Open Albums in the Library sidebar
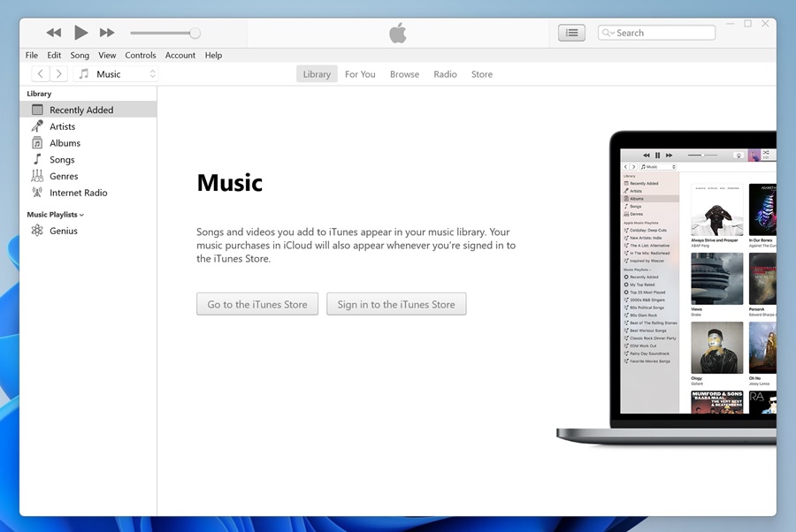Viewport: 796px width, 532px height. pyautogui.click(x=65, y=143)
